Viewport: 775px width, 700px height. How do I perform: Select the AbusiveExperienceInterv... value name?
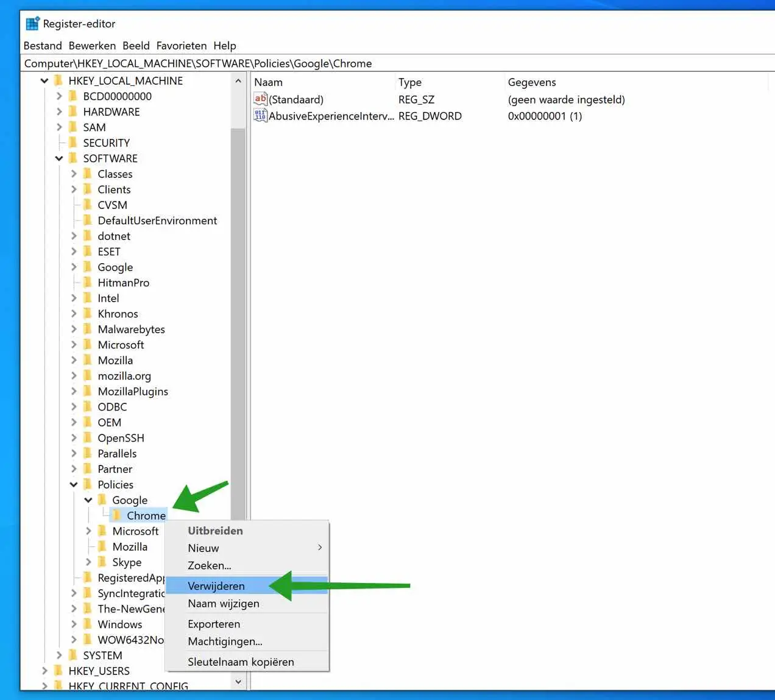331,116
